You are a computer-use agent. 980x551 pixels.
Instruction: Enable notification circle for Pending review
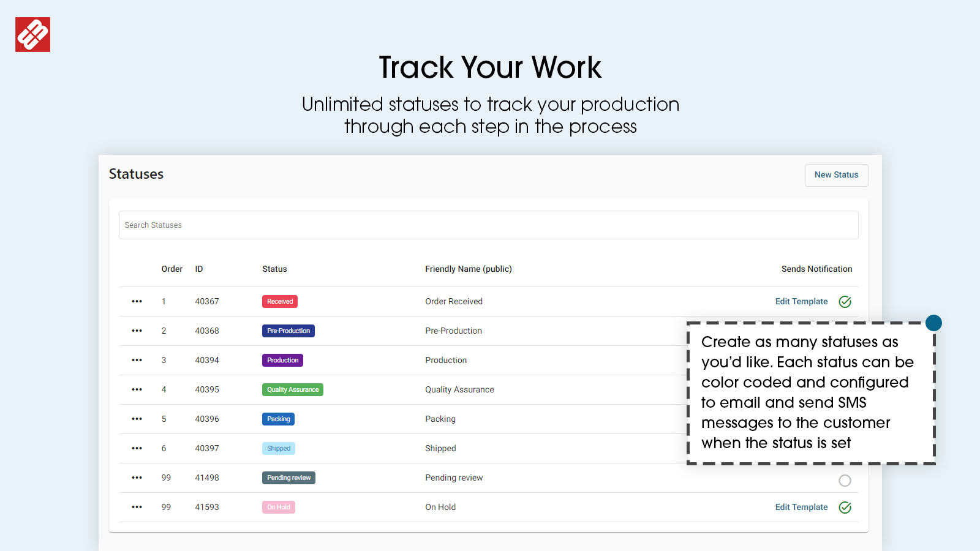[845, 481]
